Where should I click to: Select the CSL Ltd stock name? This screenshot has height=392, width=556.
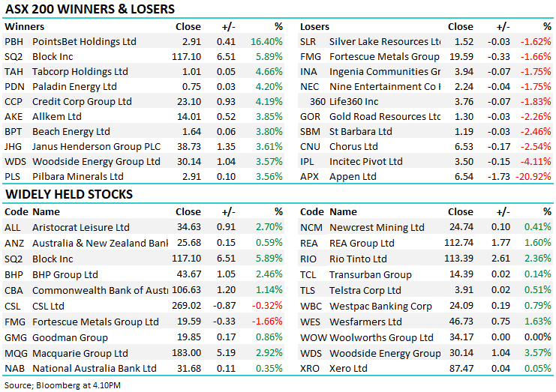pyautogui.click(x=49, y=306)
